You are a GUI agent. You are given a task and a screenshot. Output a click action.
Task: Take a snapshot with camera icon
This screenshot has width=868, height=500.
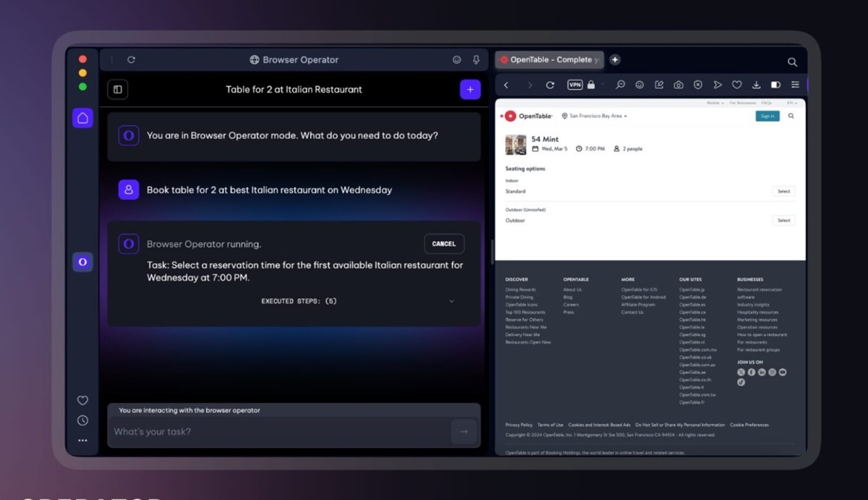[678, 85]
